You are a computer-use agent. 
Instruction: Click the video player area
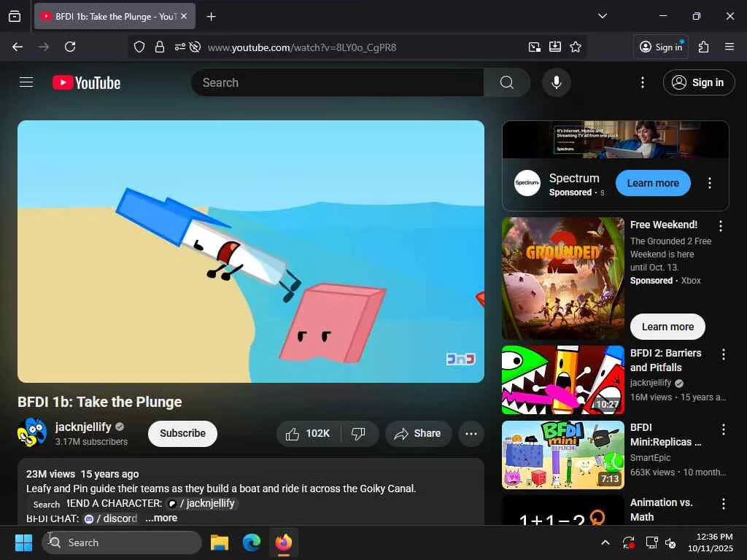point(251,252)
